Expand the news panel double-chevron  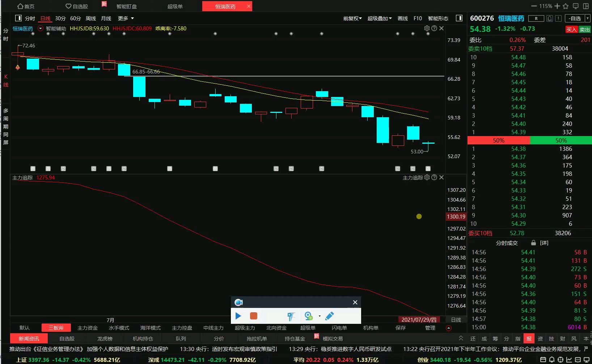[x=461, y=338]
